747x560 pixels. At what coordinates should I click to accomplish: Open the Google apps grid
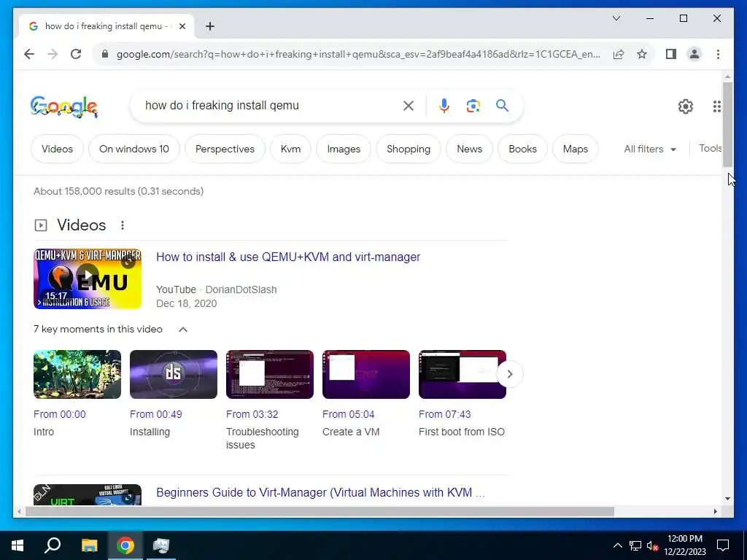pos(717,106)
